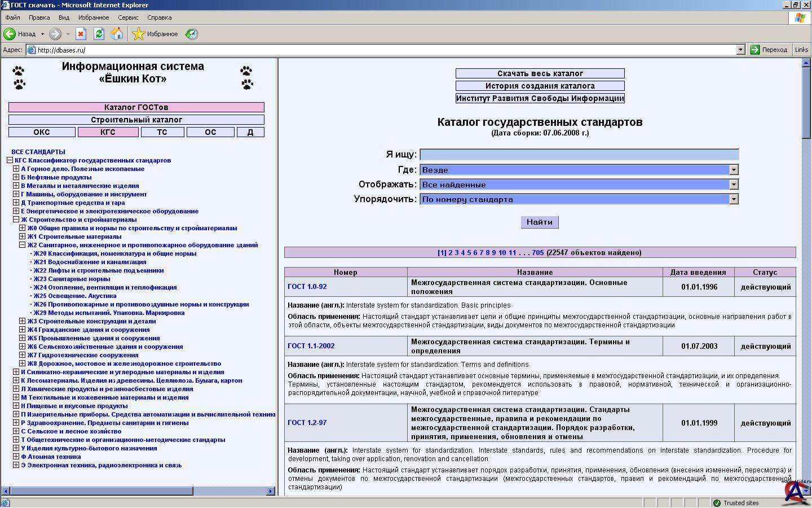Viewport: 812px width, 508px height.
Task: Click the 'Я ищу' search input field
Action: point(579,155)
